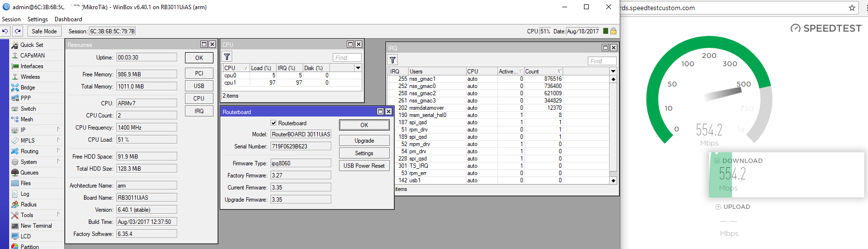This screenshot has height=249, width=868.
Task: Open Queues in sidebar
Action: [x=29, y=173]
